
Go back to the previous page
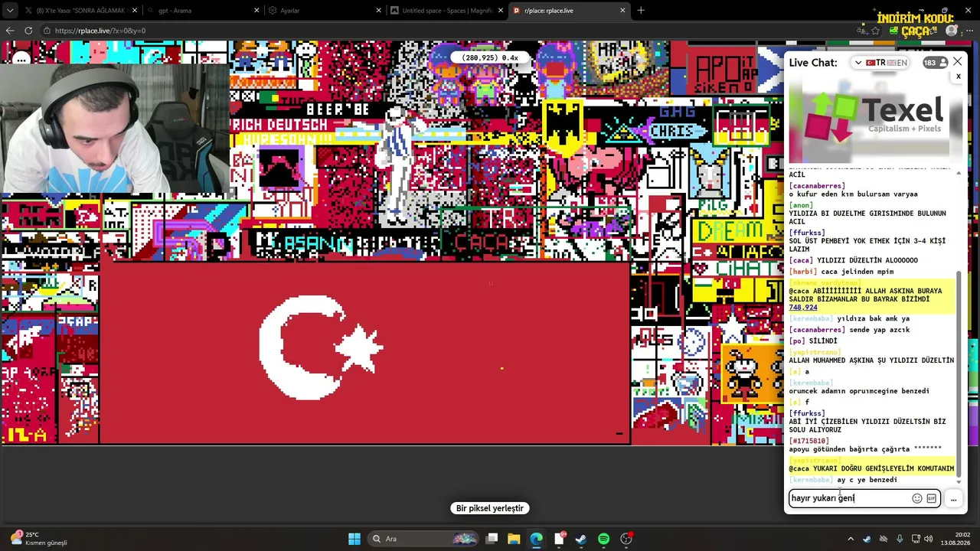10,31
